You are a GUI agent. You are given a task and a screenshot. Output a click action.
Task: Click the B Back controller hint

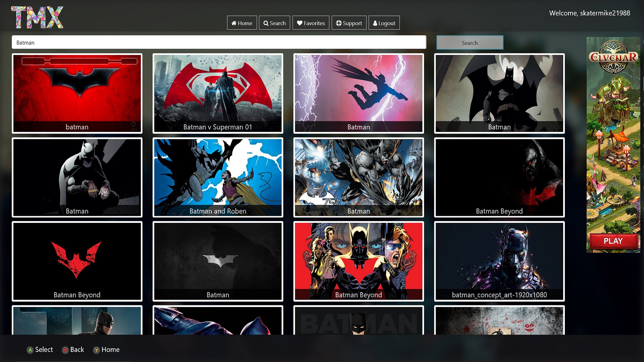[73, 350]
